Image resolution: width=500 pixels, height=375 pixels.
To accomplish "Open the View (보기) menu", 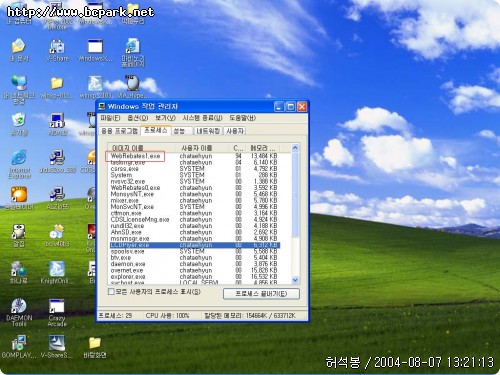I will 165,118.
